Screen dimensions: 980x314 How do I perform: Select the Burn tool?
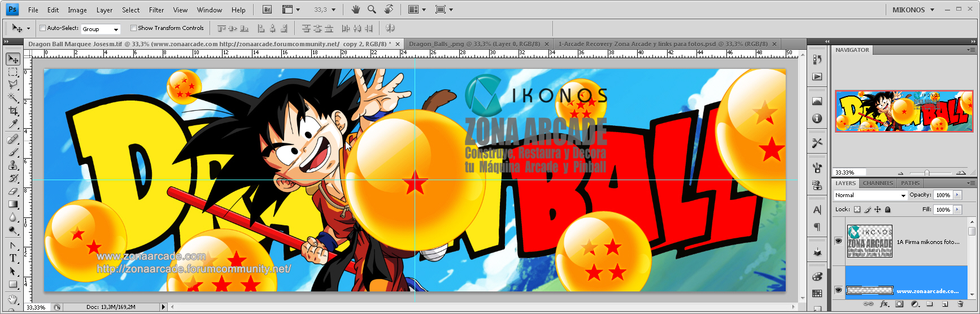[x=13, y=230]
